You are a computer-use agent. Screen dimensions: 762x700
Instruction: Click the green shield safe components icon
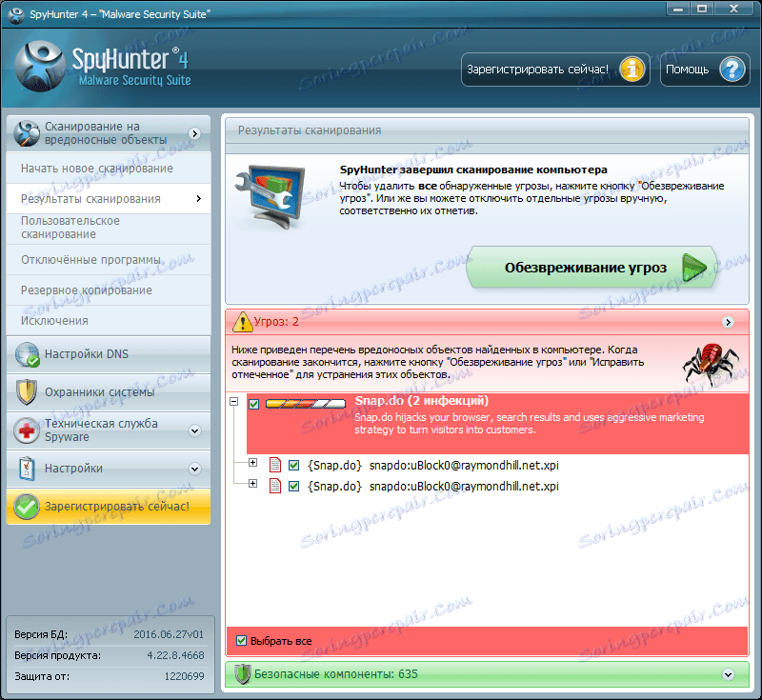click(x=242, y=674)
